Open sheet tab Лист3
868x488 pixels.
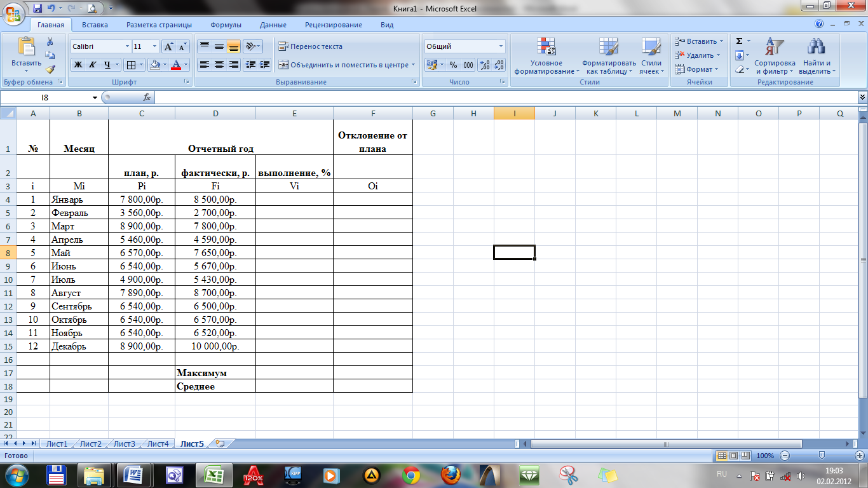tap(125, 444)
